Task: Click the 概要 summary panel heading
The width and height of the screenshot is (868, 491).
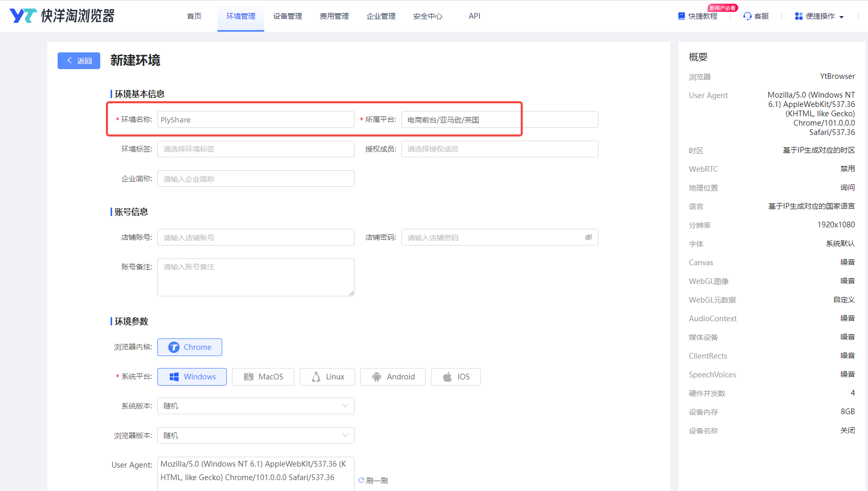Action: coord(698,57)
